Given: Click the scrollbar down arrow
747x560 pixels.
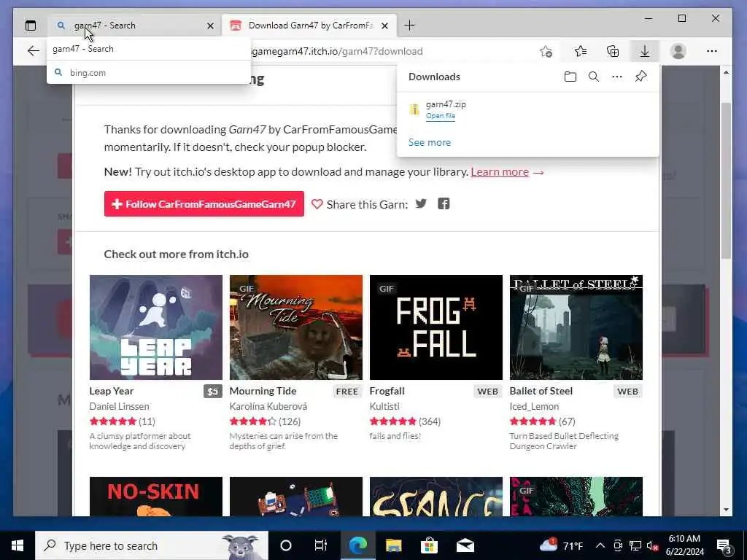Looking at the screenshot, I should click(726, 510).
